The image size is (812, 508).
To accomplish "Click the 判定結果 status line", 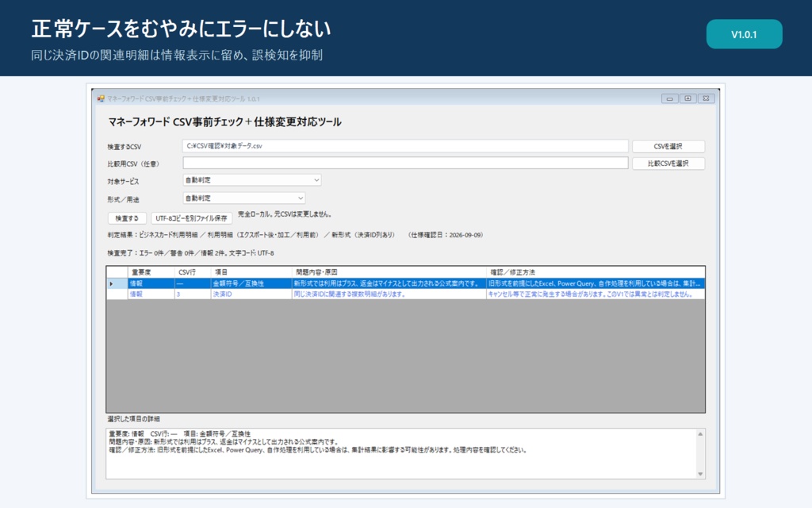I will [295, 235].
